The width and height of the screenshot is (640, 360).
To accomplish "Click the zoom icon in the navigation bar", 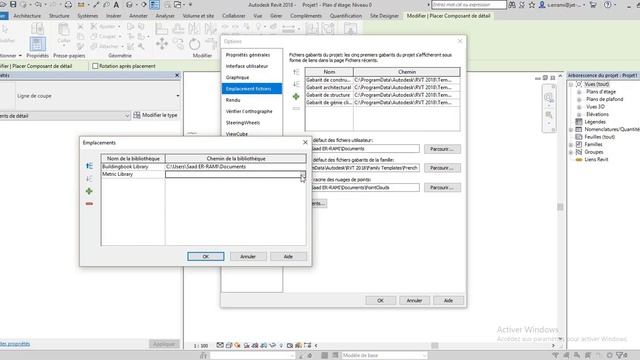I will click(x=549, y=115).
